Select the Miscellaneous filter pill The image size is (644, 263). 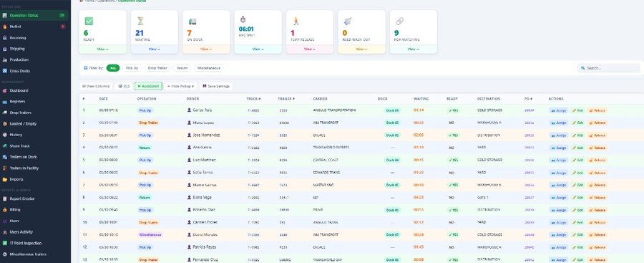coord(209,68)
